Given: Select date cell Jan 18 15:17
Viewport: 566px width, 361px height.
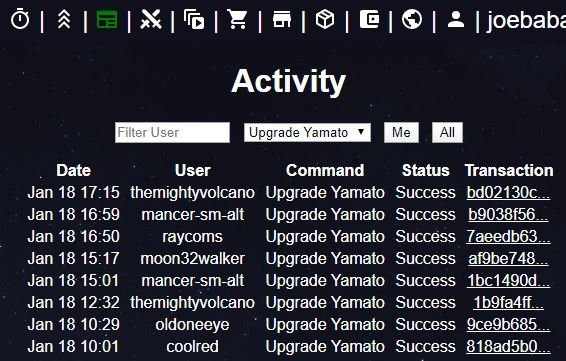Looking at the screenshot, I should (73, 258).
